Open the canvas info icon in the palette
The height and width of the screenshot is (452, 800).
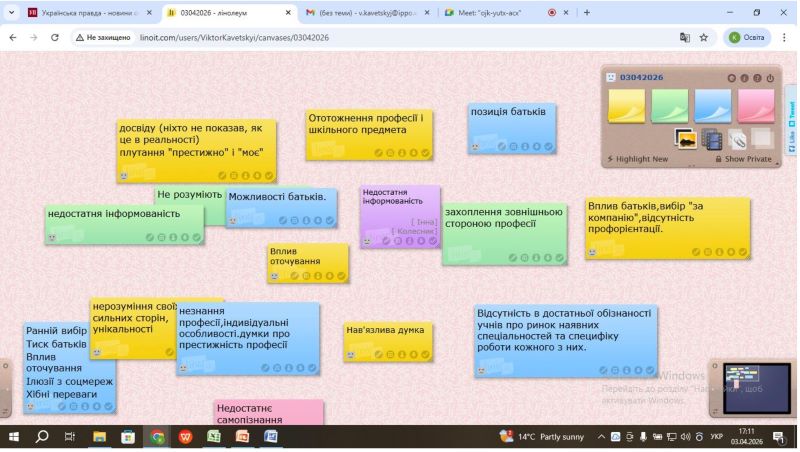(x=744, y=78)
